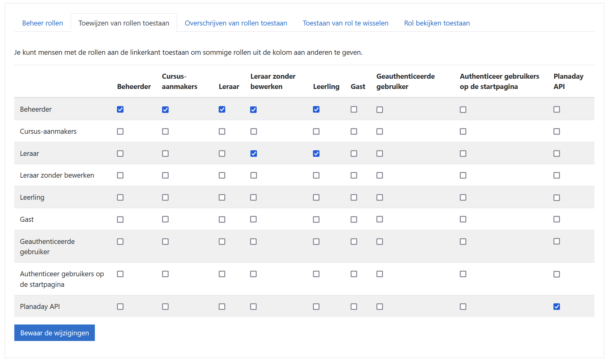Check Leraar zonder bewerken row Leerling checkbox

(316, 175)
